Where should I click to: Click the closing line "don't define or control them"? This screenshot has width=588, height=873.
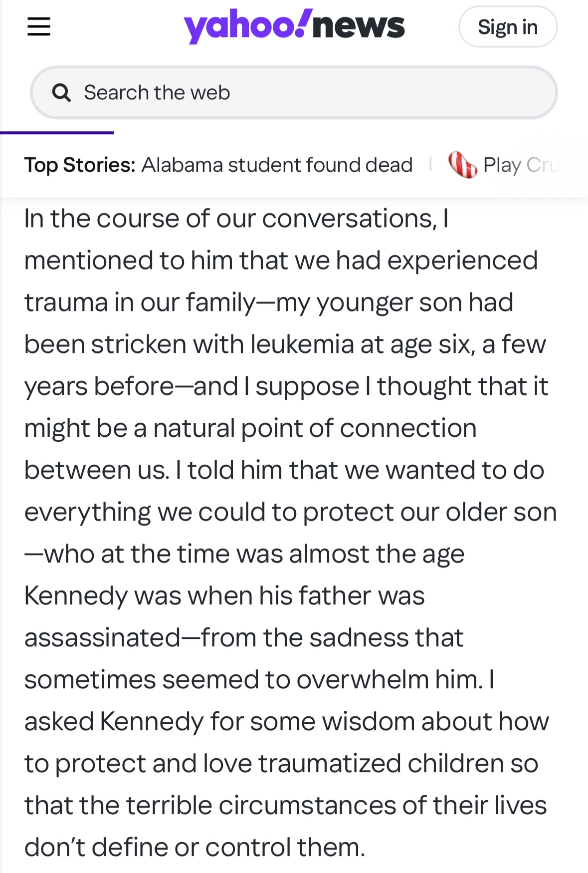pos(195,848)
